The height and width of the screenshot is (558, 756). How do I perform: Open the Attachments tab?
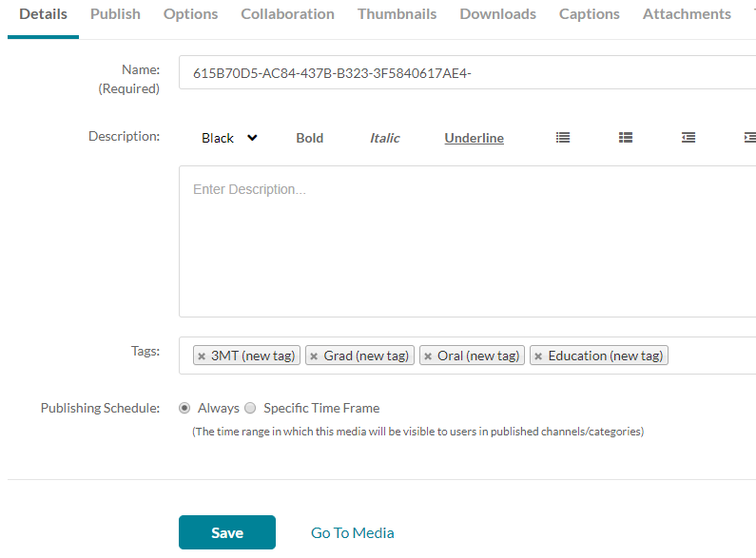pos(687,14)
